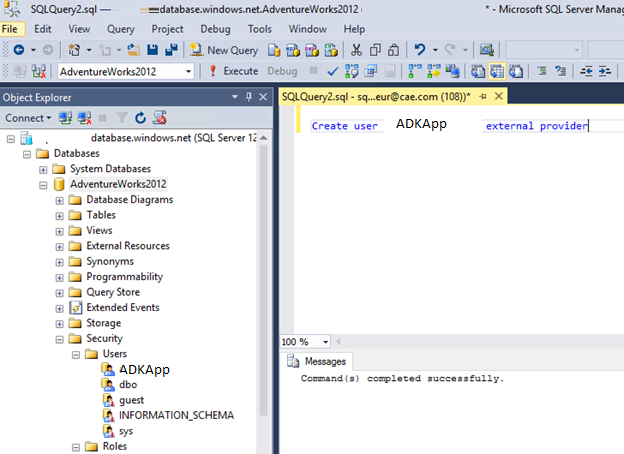Toggle Results to Text mode
The width and height of the screenshot is (624, 454).
pyautogui.click(x=478, y=72)
